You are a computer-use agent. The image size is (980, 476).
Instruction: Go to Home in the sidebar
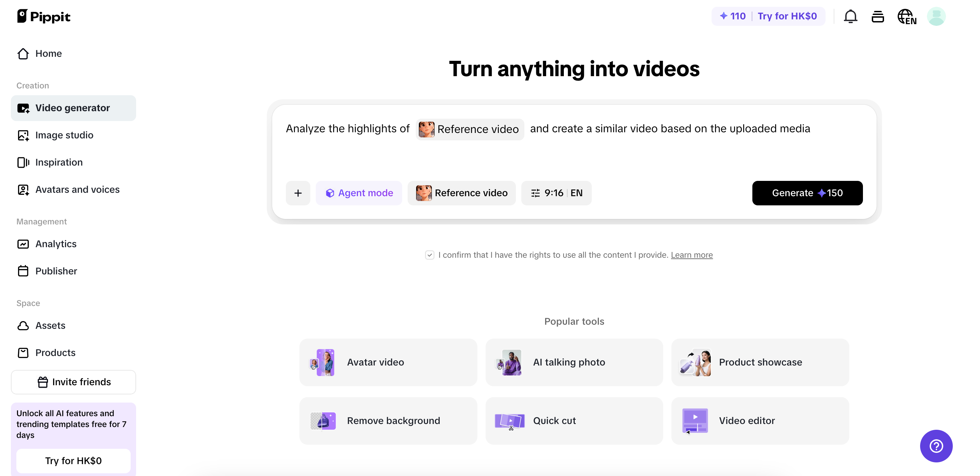[48, 53]
